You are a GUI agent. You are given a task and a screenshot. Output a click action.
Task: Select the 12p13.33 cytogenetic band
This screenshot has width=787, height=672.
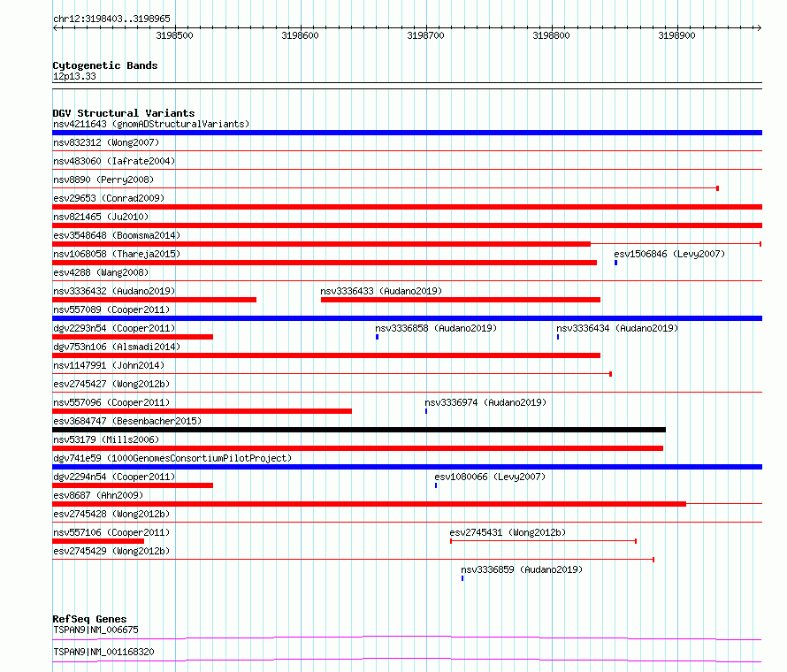(74, 76)
